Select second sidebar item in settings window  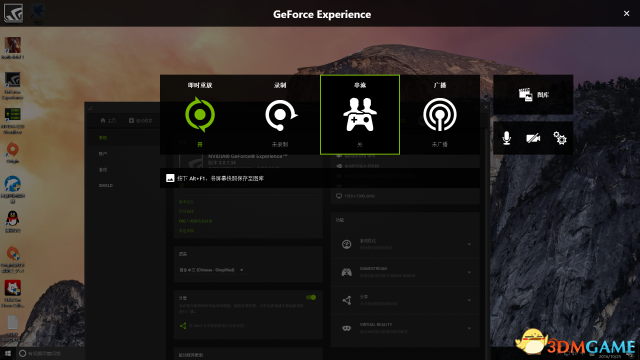pos(103,154)
